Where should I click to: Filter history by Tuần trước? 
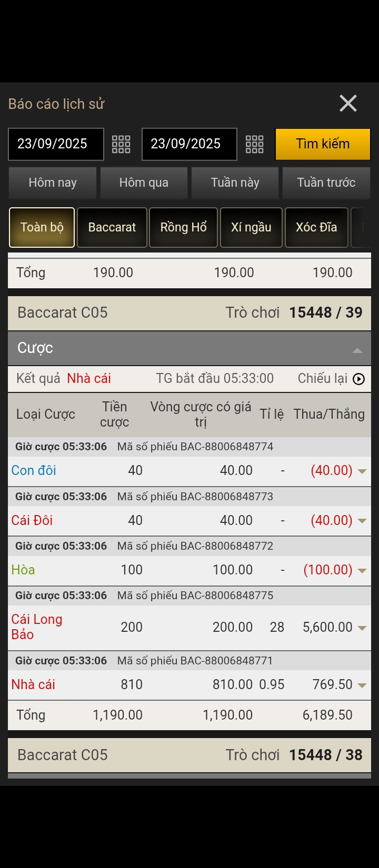tap(326, 183)
